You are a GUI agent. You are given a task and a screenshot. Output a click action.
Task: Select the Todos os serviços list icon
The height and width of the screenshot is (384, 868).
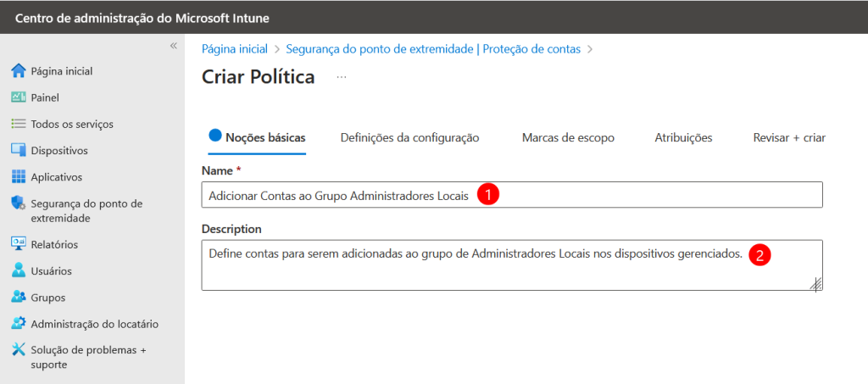tap(19, 124)
